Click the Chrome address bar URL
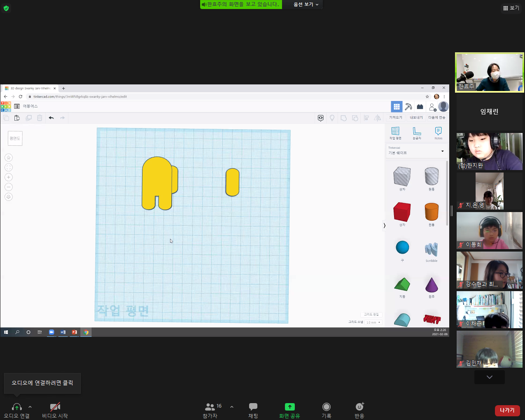This screenshot has height=420, width=525. click(x=80, y=97)
